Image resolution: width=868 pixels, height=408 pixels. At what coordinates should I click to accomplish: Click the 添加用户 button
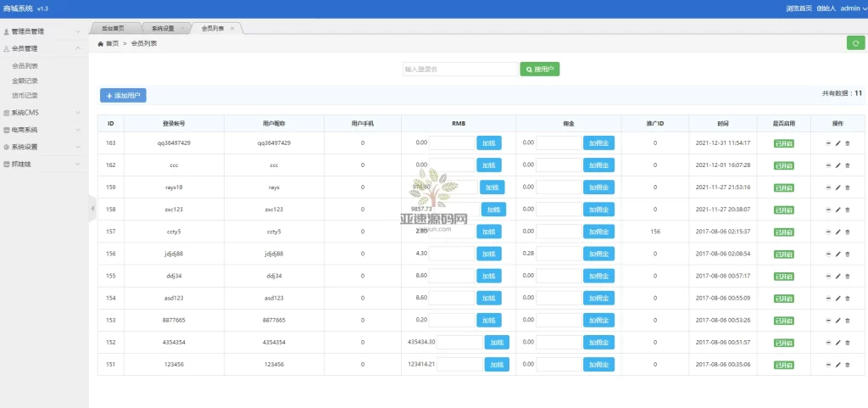[123, 96]
